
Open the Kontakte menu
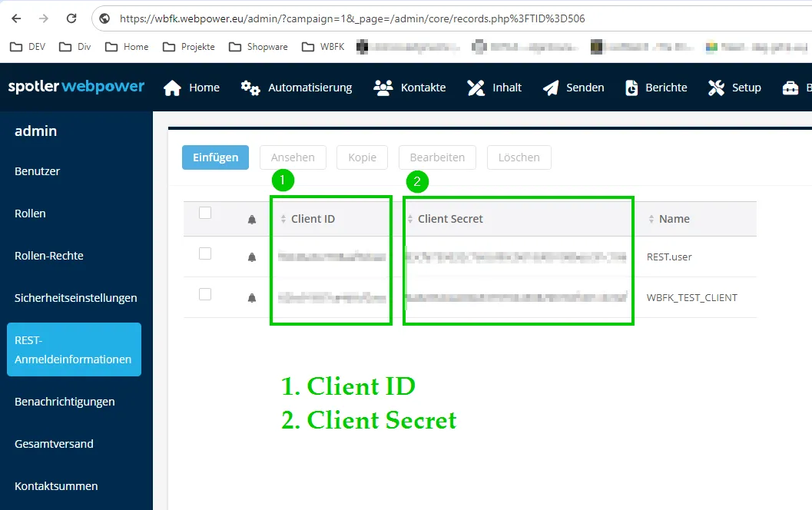point(423,88)
